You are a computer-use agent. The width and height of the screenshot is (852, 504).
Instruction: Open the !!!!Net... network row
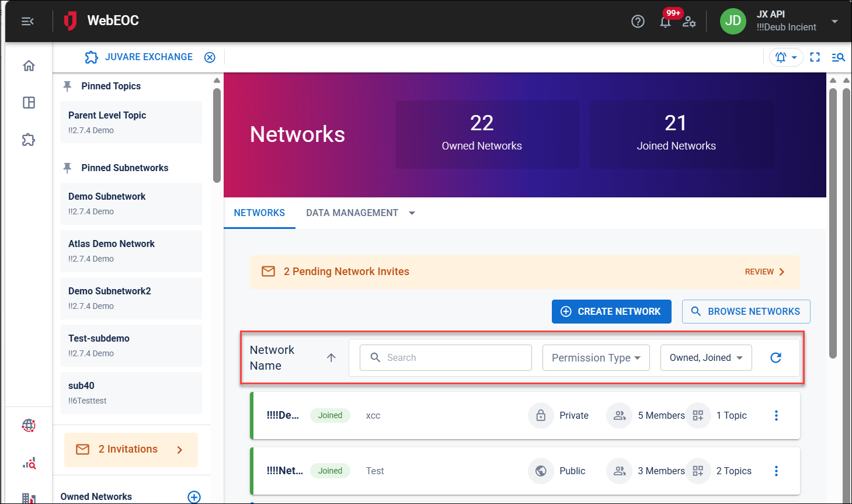click(525, 471)
